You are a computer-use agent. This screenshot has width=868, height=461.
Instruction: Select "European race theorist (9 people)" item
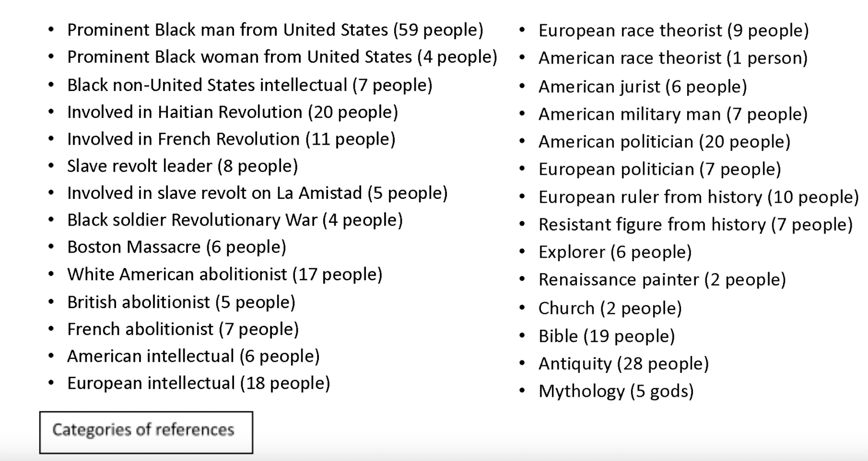tap(673, 31)
